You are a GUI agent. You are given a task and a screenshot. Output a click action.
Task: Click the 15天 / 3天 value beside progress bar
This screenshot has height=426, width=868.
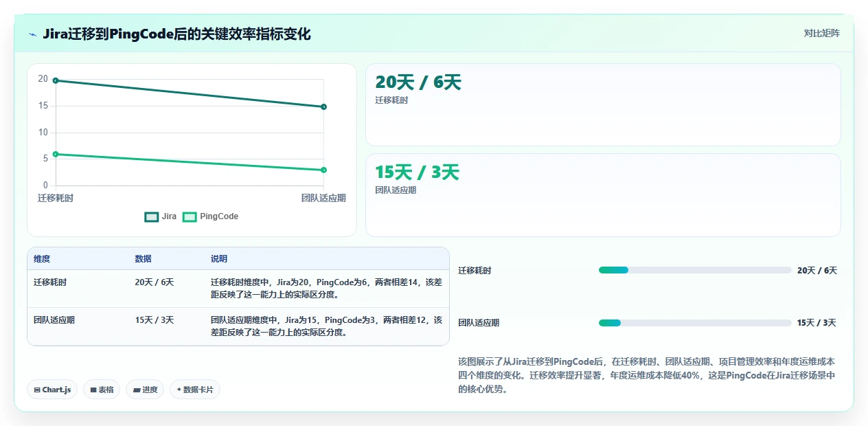[816, 323]
